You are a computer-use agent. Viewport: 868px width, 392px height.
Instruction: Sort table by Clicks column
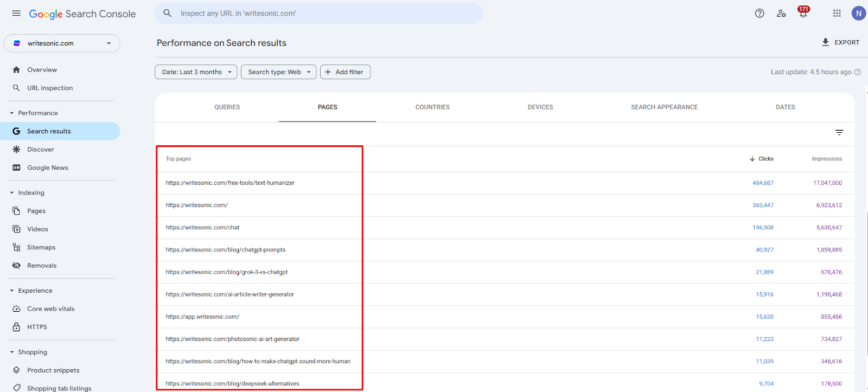pyautogui.click(x=762, y=159)
